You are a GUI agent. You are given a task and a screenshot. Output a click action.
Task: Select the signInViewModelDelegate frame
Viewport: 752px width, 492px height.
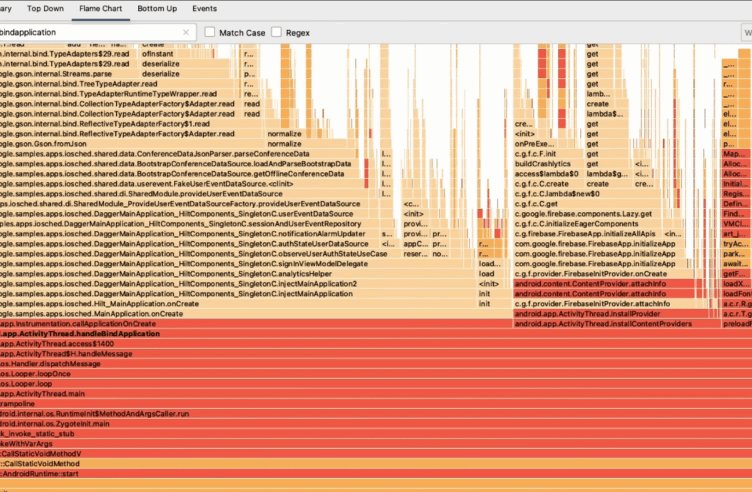(x=238, y=263)
